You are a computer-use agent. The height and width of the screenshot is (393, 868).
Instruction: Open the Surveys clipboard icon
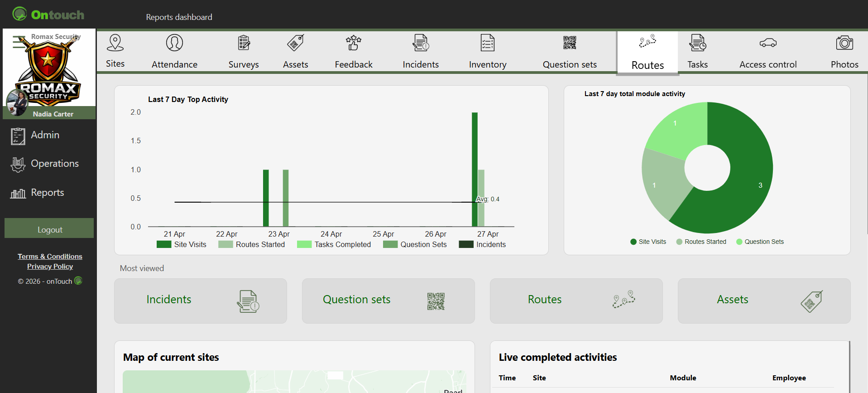tap(244, 43)
